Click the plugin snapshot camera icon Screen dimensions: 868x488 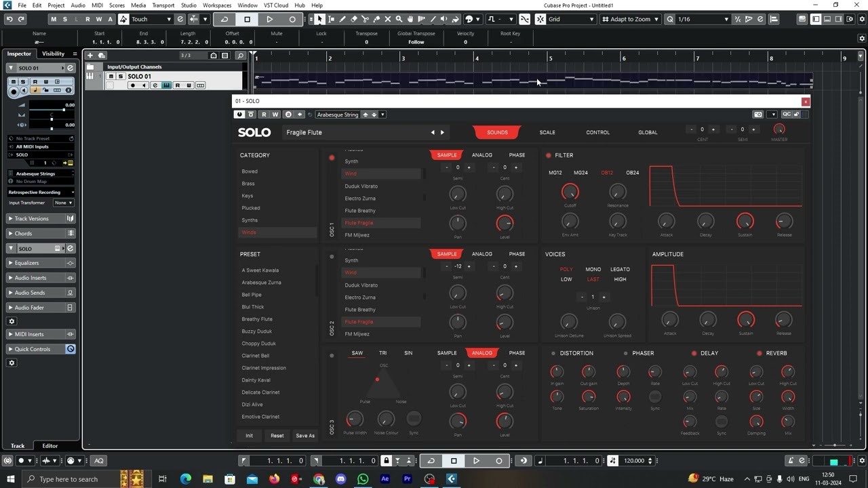(758, 115)
